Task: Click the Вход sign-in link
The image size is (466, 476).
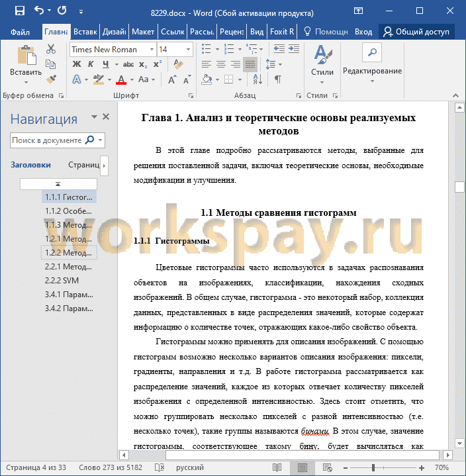Action: [363, 32]
